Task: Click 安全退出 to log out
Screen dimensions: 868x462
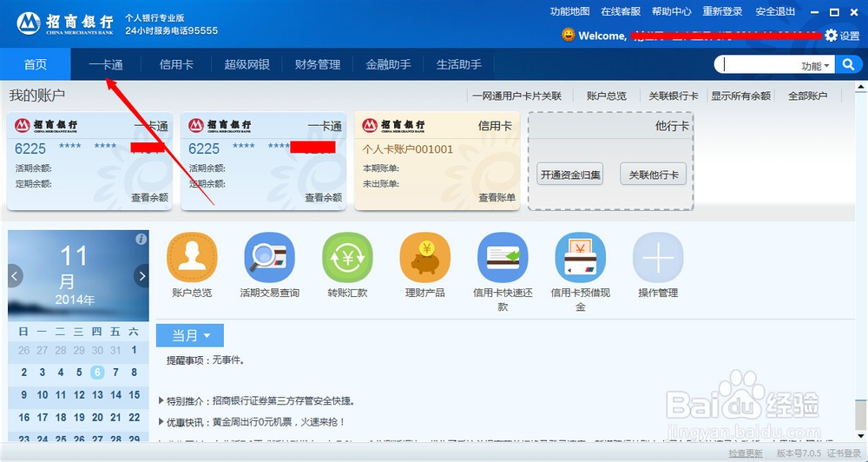Action: point(775,11)
